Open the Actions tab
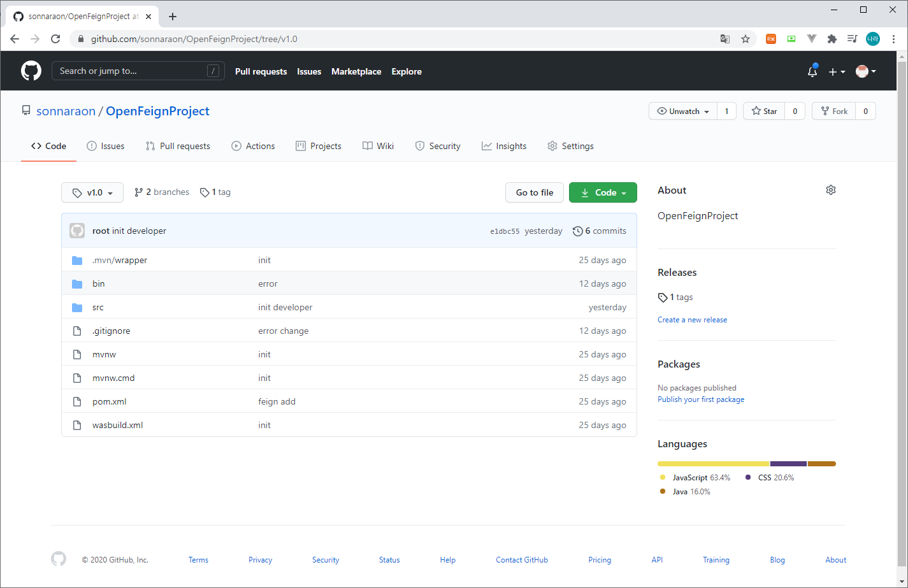908x588 pixels. pyautogui.click(x=253, y=146)
